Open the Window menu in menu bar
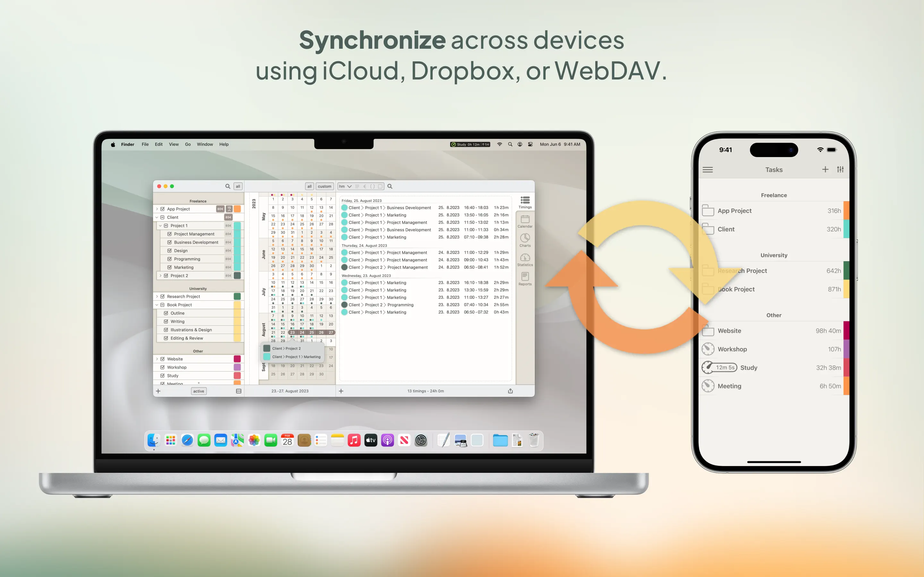 pyautogui.click(x=205, y=144)
